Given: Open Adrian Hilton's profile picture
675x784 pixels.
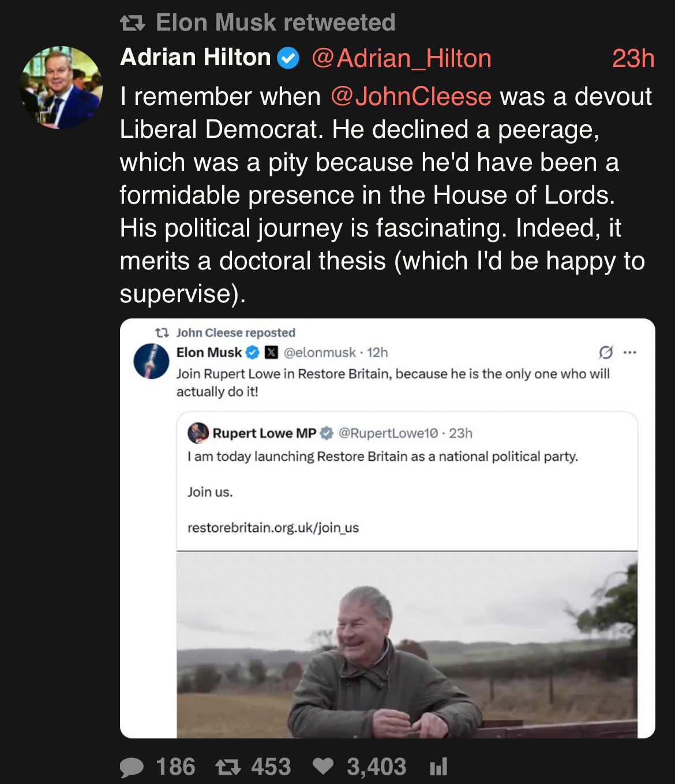Looking at the screenshot, I should (61, 87).
